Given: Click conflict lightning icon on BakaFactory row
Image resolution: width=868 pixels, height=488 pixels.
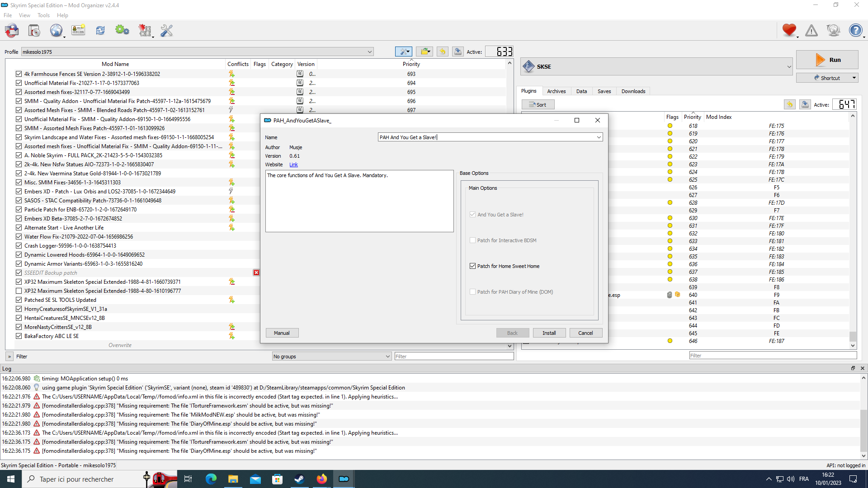Looking at the screenshot, I should [231, 336].
